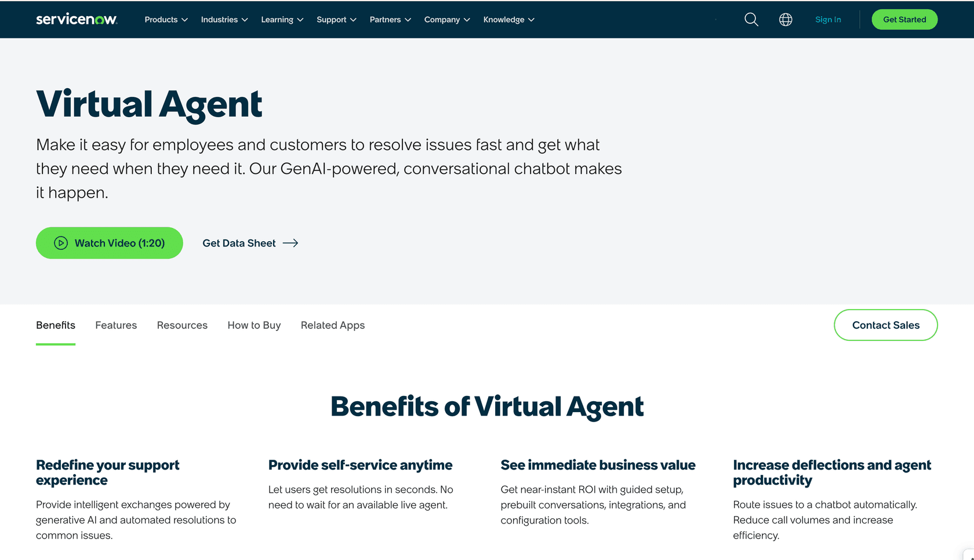The height and width of the screenshot is (560, 974).
Task: Click the play icon in Watch Video button
Action: pos(61,243)
